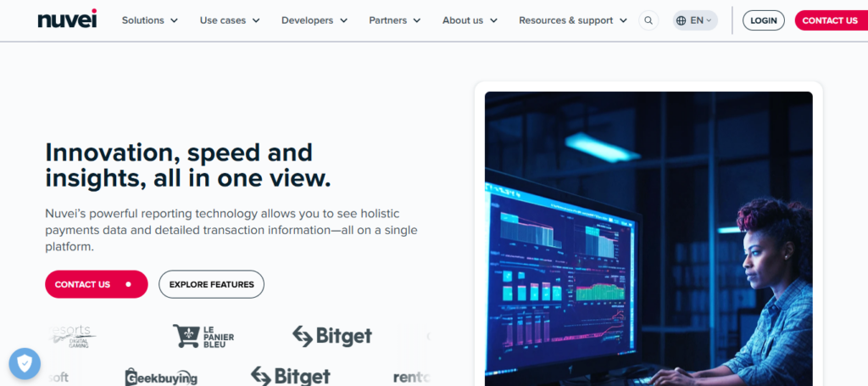Click the Resorts Digital Gaming logo
868x386 pixels.
click(72, 336)
